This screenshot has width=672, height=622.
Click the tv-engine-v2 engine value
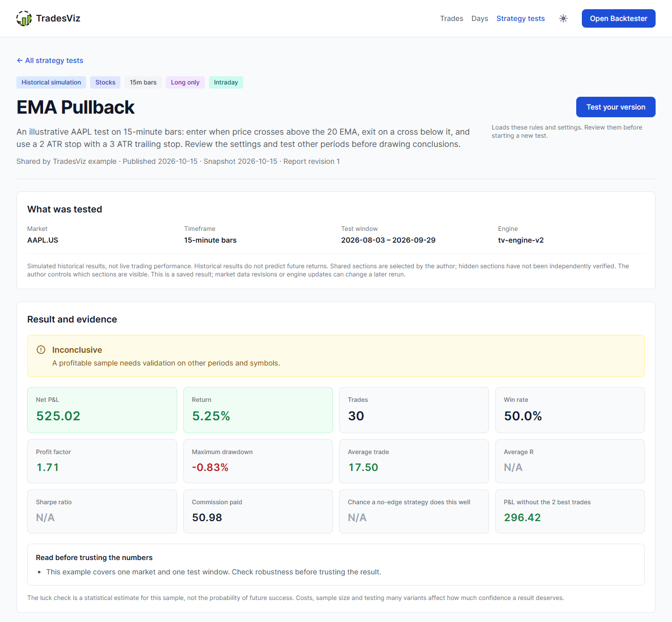pos(521,240)
